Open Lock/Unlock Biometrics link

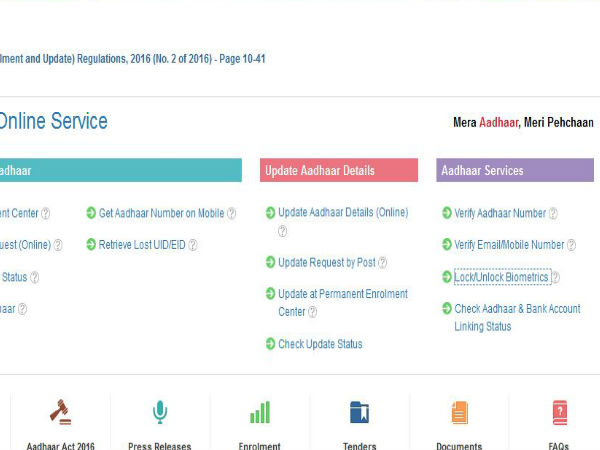pos(501,277)
